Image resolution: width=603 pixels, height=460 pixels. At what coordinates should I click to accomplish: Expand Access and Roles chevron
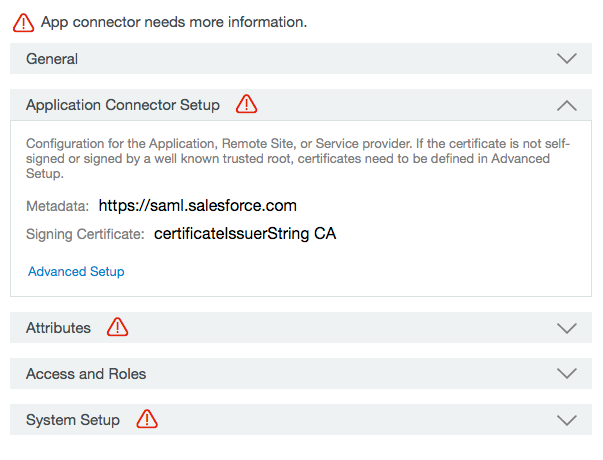(566, 373)
